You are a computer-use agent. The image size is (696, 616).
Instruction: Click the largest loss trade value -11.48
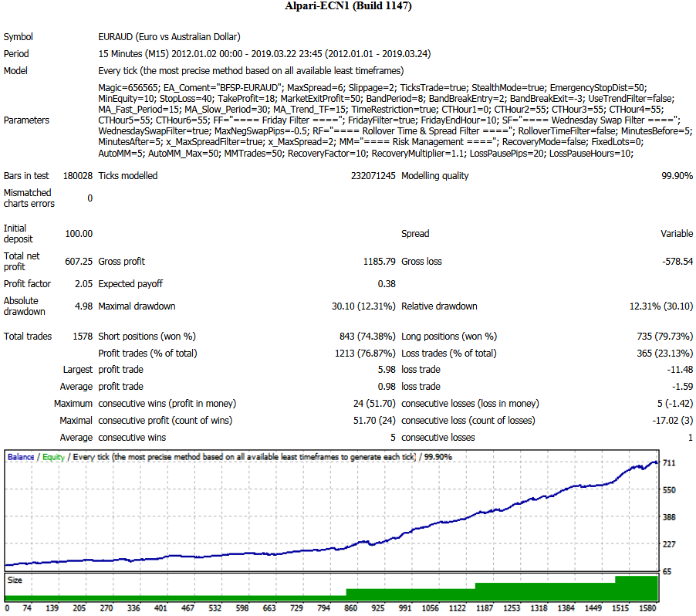point(680,370)
